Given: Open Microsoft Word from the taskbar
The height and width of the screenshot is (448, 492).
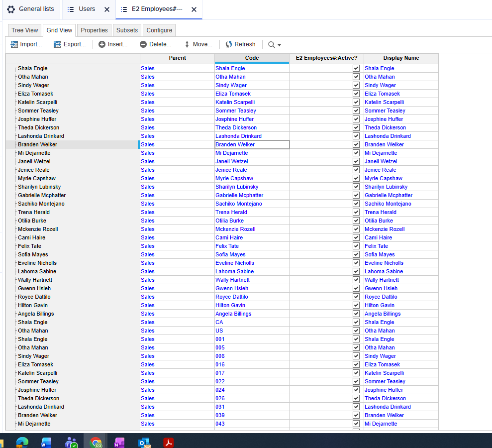Looking at the screenshot, I should pyautogui.click(x=46, y=443).
